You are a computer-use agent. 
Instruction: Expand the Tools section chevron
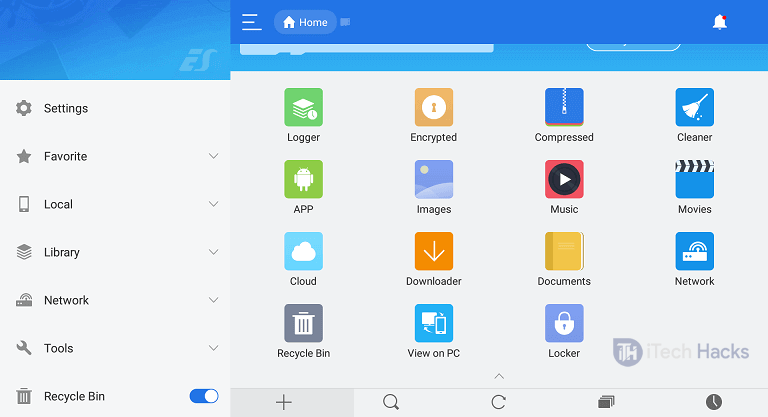[213, 348]
